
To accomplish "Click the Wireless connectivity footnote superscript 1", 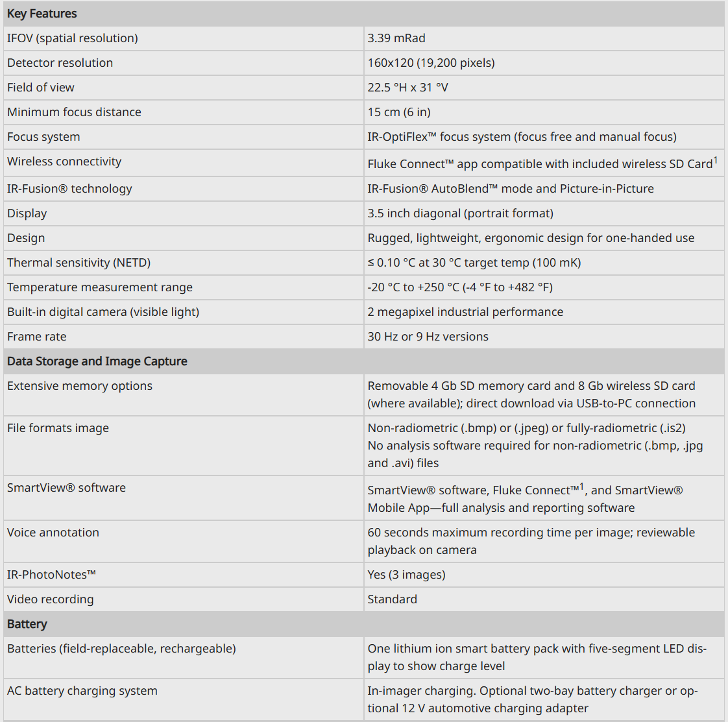I will tap(716, 160).
